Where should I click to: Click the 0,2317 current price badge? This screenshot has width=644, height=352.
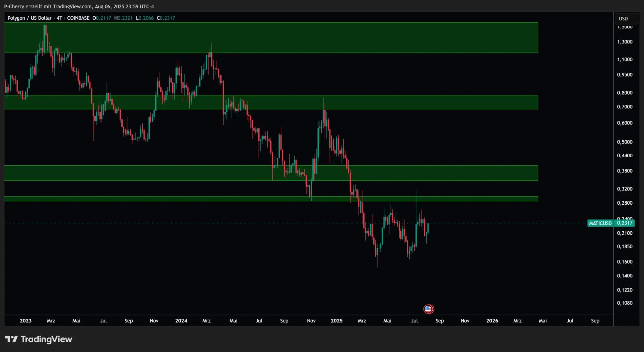coord(624,223)
